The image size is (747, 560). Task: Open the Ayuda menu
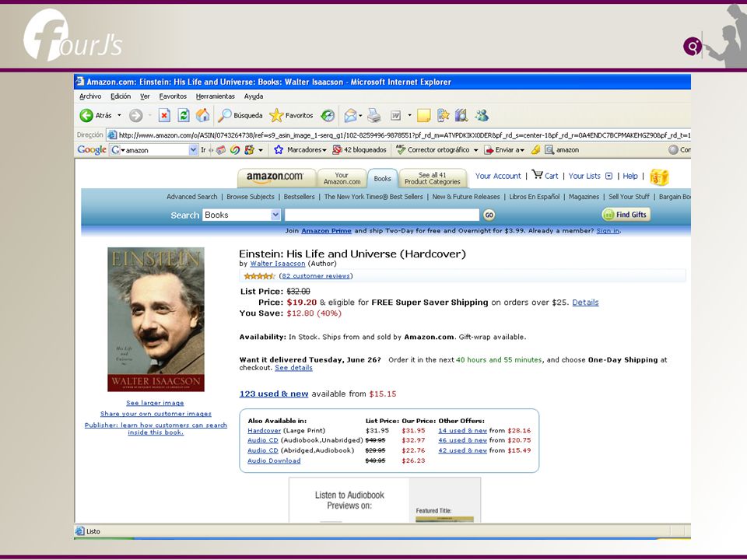point(254,96)
